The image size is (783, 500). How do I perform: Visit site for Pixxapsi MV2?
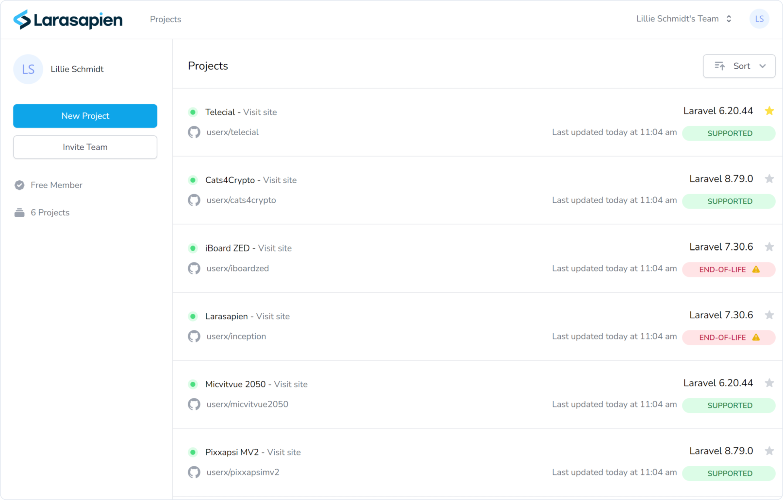coord(284,452)
